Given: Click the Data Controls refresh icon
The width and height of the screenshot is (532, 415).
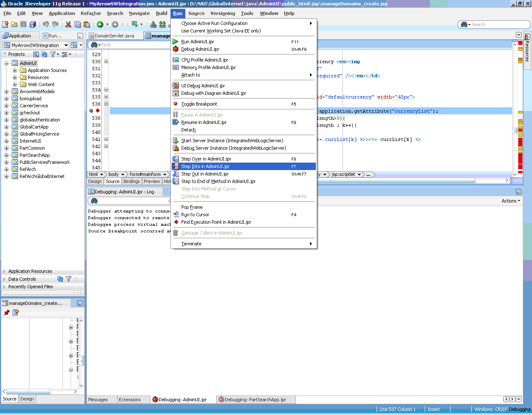Looking at the screenshot, I should 60,279.
